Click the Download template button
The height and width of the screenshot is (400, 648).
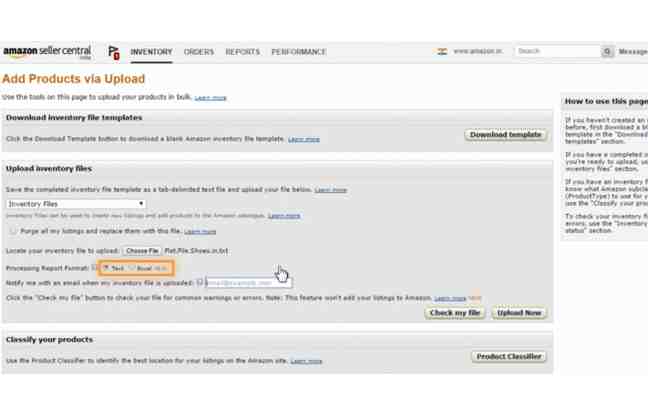506,135
